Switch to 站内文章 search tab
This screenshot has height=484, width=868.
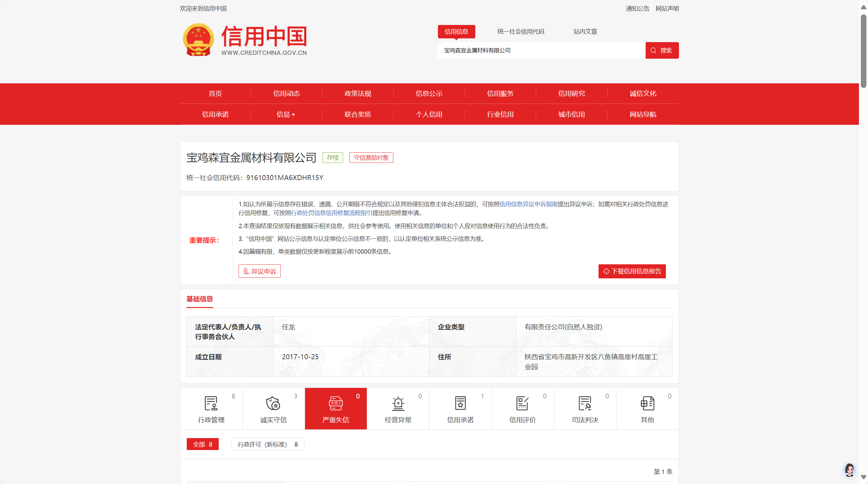(x=585, y=31)
